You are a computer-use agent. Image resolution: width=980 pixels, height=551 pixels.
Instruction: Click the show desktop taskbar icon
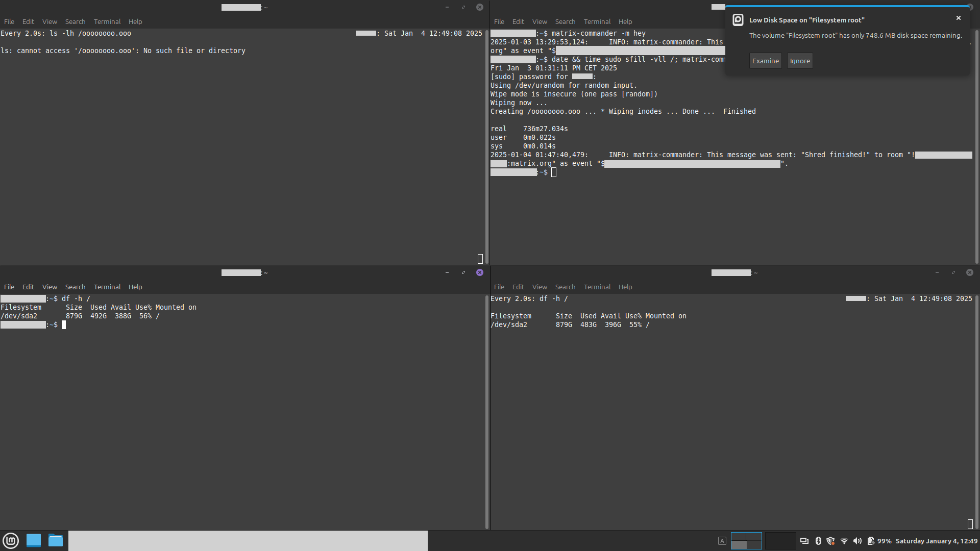(x=34, y=540)
